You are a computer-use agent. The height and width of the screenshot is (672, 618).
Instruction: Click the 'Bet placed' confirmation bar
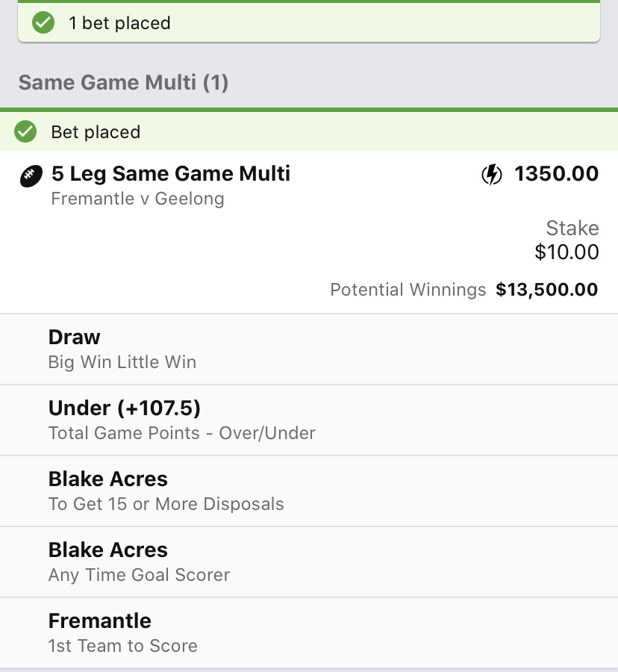[309, 131]
